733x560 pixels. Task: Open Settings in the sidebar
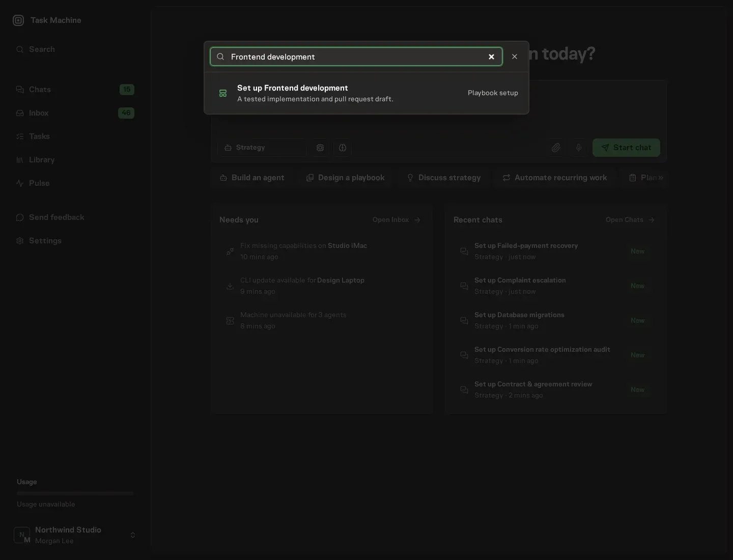point(75,241)
